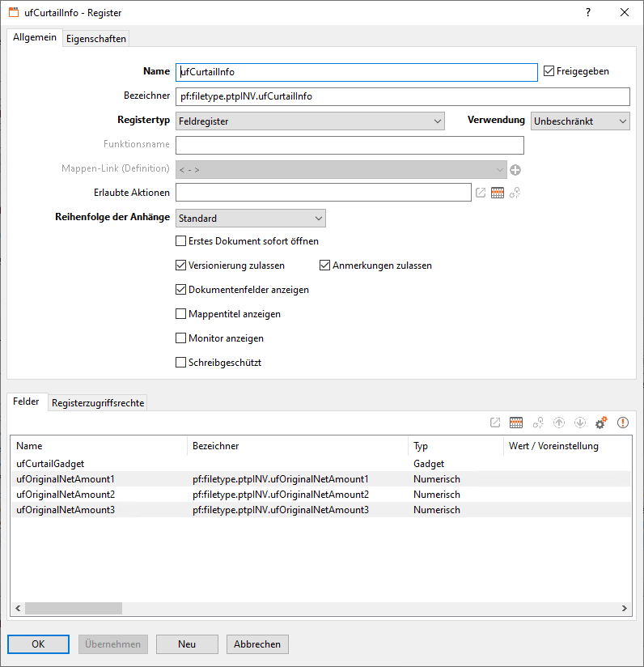The width and height of the screenshot is (644, 667).
Task: Move field down with the arrow-down icon
Action: [580, 423]
